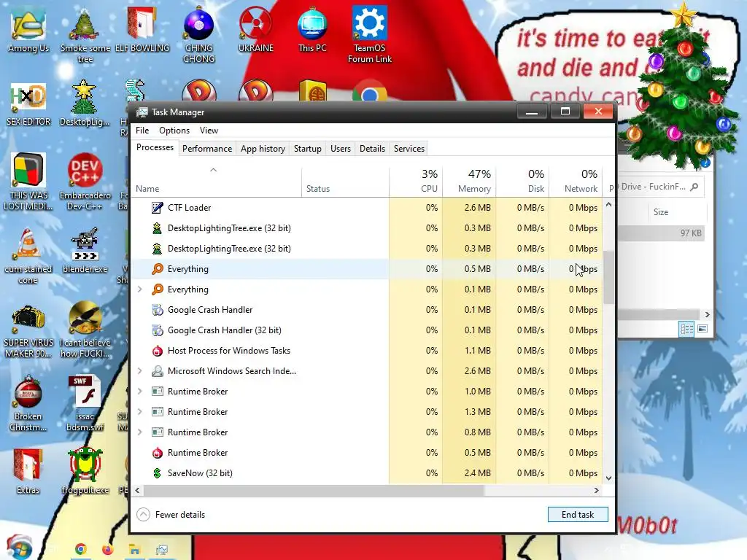Image resolution: width=747 pixels, height=560 pixels.
Task: Select the SaveNow (32 bit) dollar icon
Action: pos(158,472)
